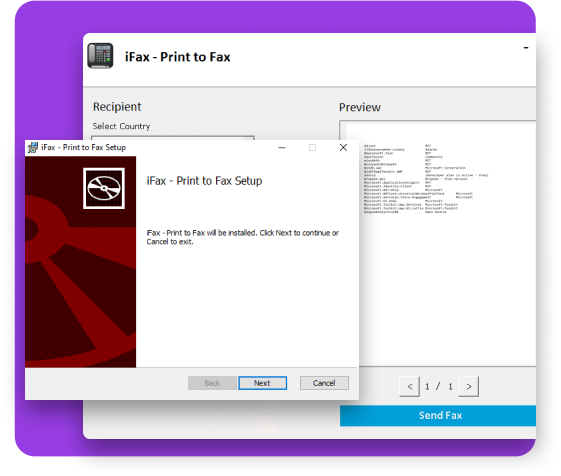Viewport: 561px width, 476px height.
Task: Send the fax with Send Fax
Action: [x=438, y=416]
